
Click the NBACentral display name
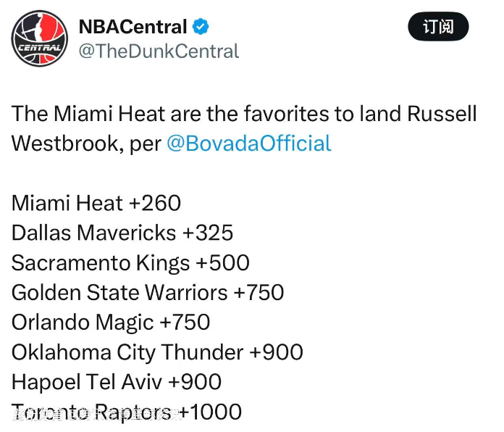[133, 27]
